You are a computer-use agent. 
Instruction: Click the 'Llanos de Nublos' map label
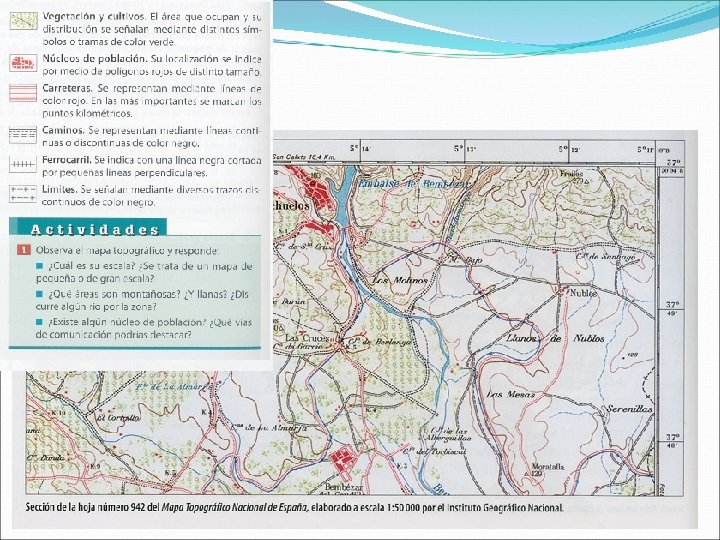555,338
